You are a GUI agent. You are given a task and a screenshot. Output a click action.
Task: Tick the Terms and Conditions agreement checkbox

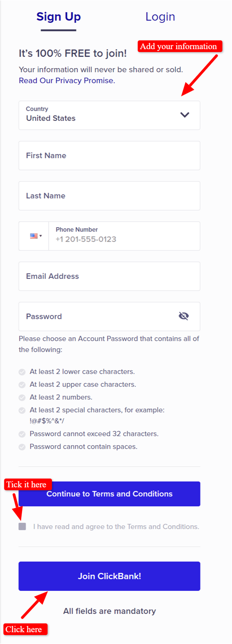coord(22,526)
